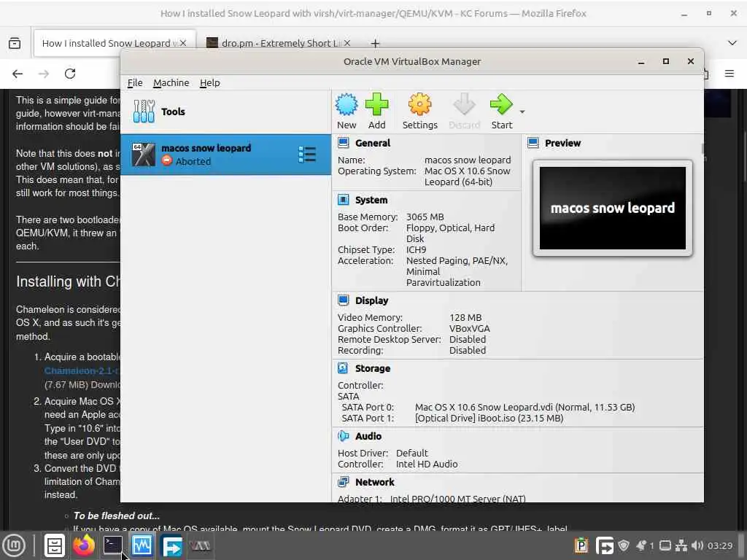Open a new tab in Firefox

(375, 43)
